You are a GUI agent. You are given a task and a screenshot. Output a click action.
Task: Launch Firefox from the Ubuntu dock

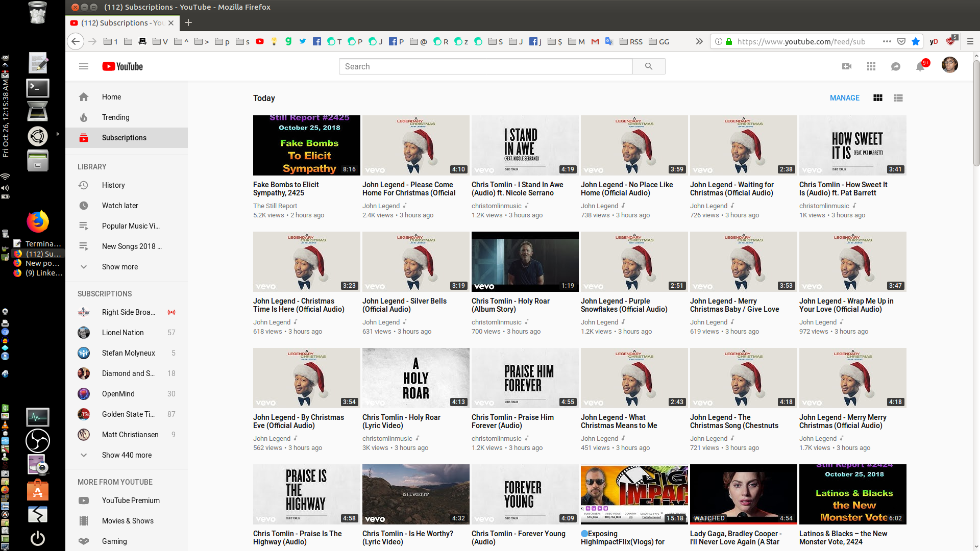38,221
